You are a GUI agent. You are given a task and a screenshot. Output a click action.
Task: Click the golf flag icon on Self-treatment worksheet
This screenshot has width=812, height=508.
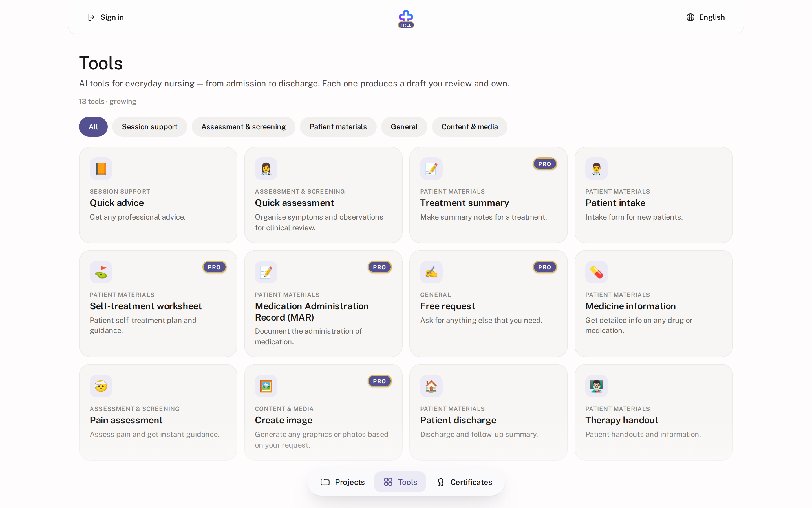point(101,272)
